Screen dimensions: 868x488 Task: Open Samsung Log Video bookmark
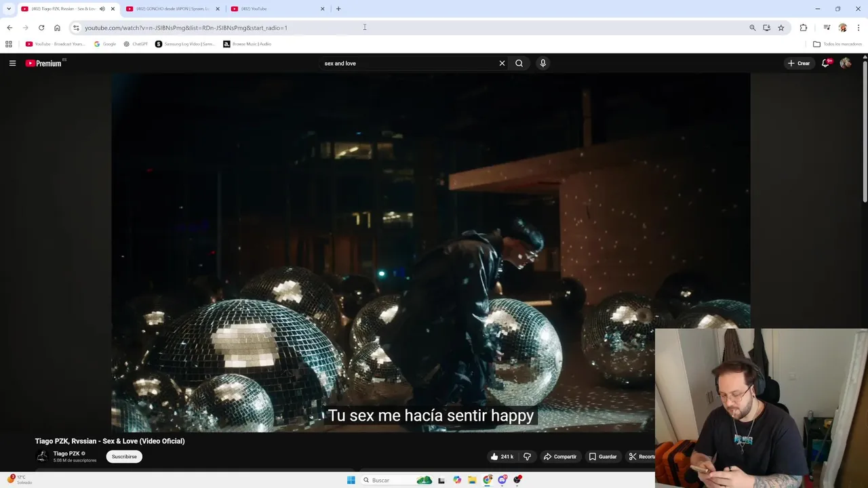(185, 44)
